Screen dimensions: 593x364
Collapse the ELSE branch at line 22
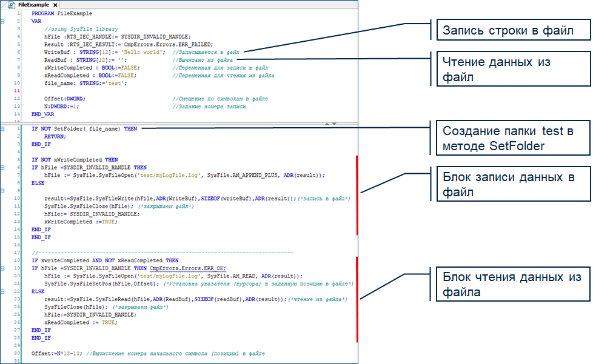click(x=4, y=291)
